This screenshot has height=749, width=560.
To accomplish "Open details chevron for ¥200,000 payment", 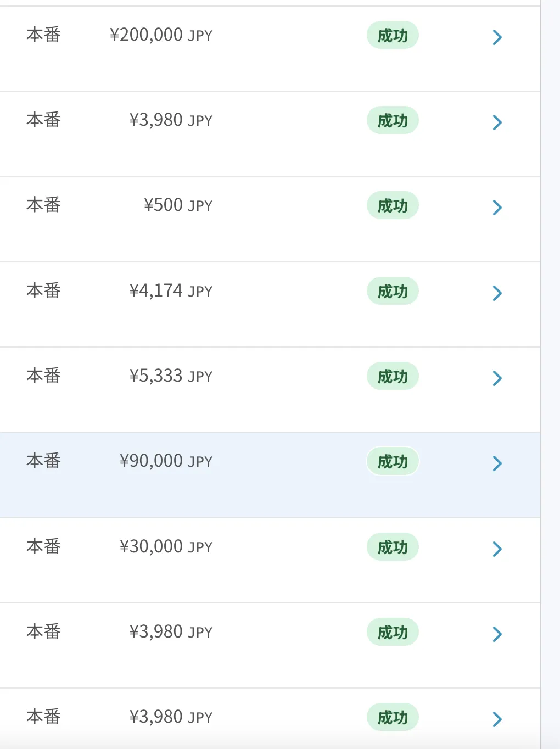I will (x=497, y=37).
